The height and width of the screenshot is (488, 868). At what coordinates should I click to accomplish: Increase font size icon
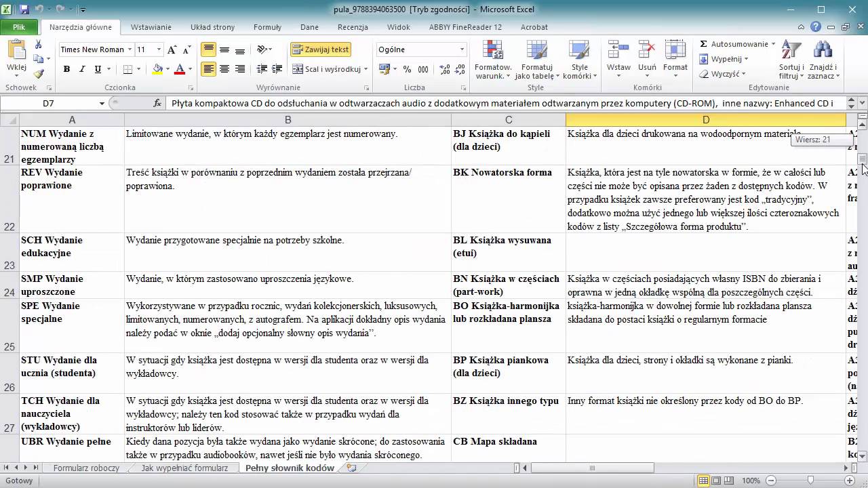172,49
